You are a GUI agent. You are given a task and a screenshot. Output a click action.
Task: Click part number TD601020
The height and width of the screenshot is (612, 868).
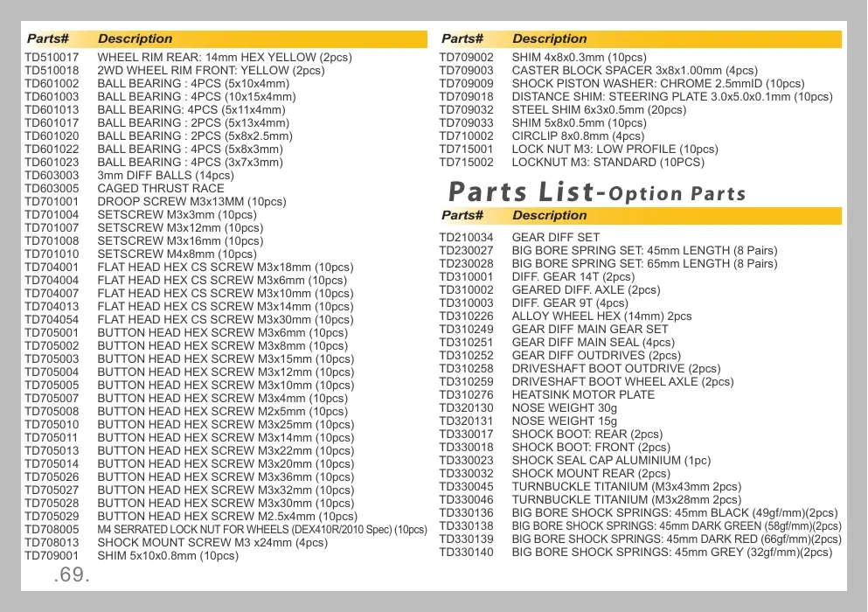(x=52, y=136)
